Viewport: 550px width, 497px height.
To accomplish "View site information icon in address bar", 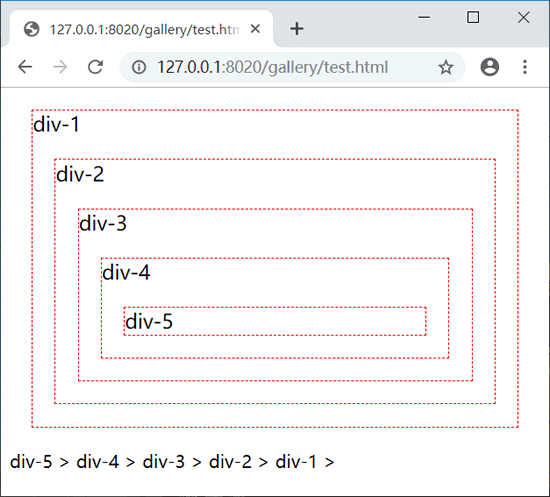I will (139, 67).
